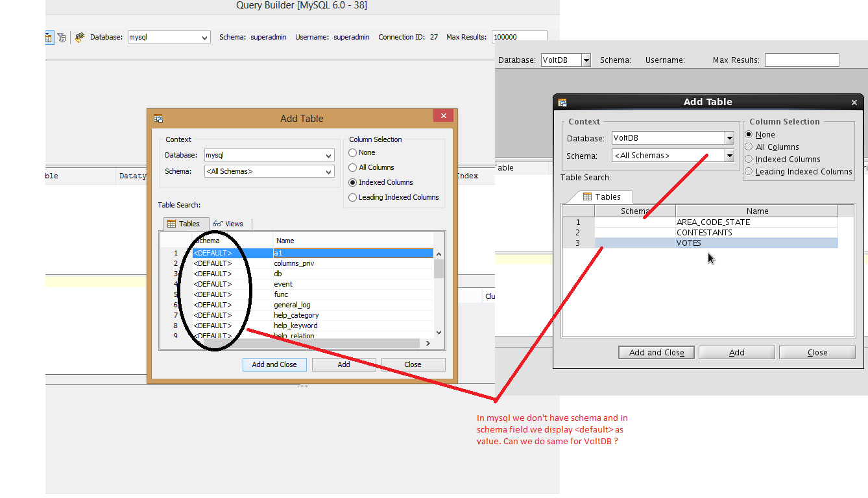Close the MySQL Add Table dialog with X
868x498 pixels.
click(444, 116)
